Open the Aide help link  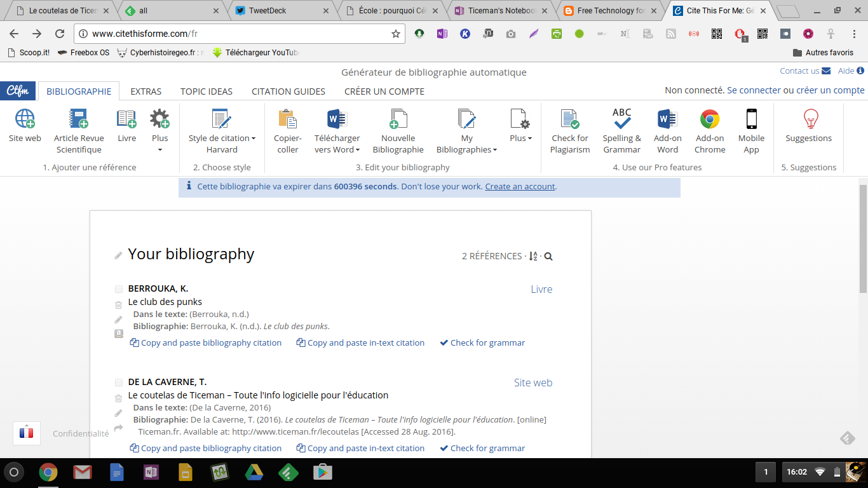(x=851, y=71)
